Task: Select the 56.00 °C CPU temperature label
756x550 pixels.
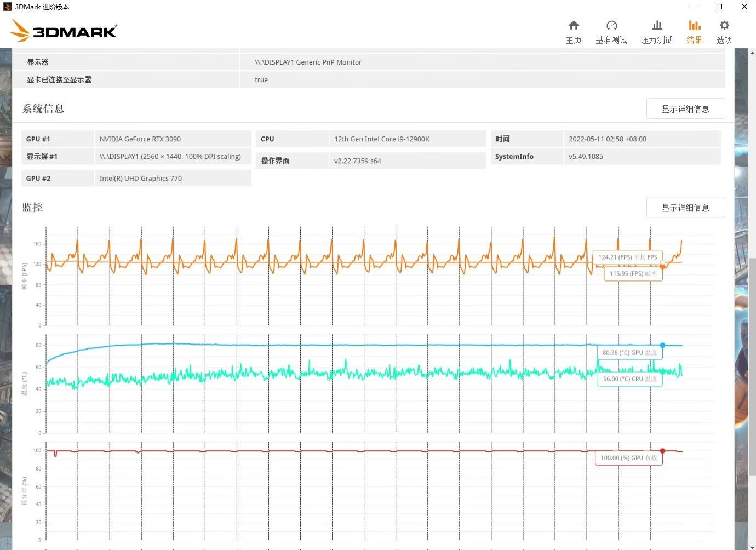Action: (629, 379)
